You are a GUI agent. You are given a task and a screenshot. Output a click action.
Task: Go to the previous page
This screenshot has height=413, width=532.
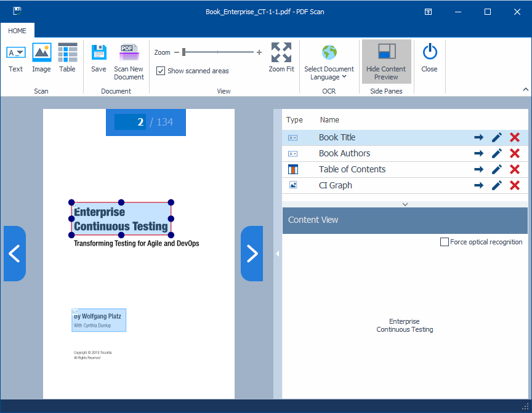point(15,253)
